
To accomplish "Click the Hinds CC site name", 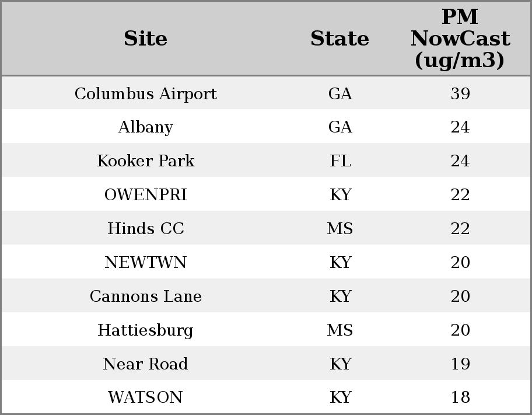I will [x=145, y=229].
